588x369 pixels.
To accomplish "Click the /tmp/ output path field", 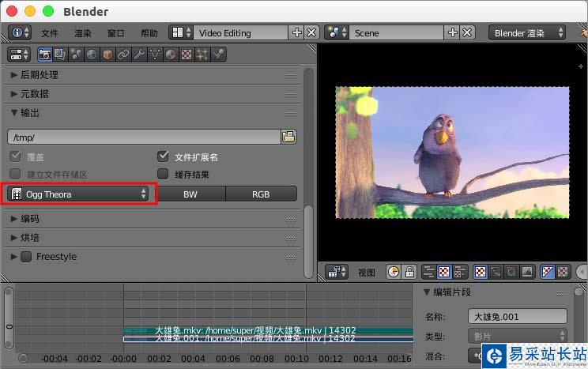I will click(144, 137).
